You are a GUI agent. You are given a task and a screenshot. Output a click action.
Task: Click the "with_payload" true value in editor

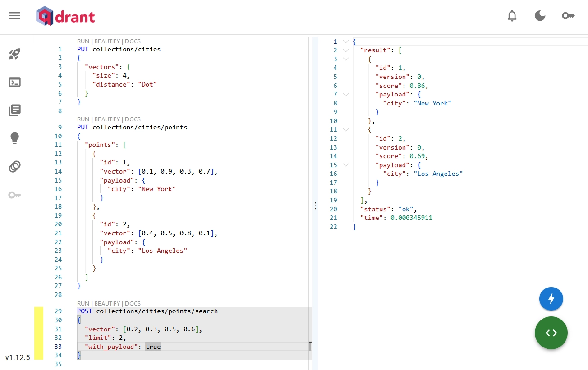153,347
